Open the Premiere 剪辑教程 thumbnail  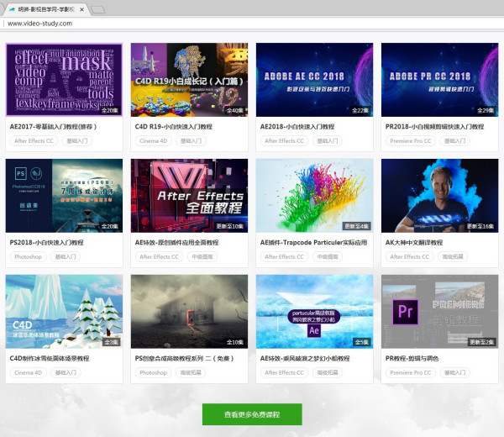439,311
